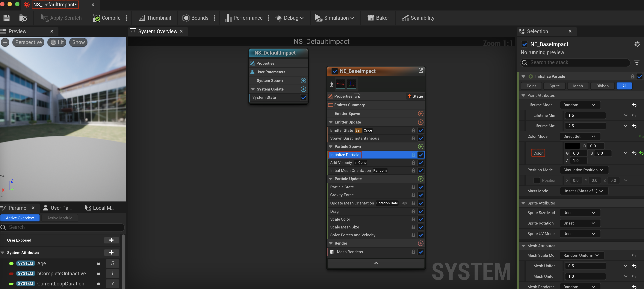Open the Lifetime Mode dropdown
644x289 pixels.
[x=580, y=105]
